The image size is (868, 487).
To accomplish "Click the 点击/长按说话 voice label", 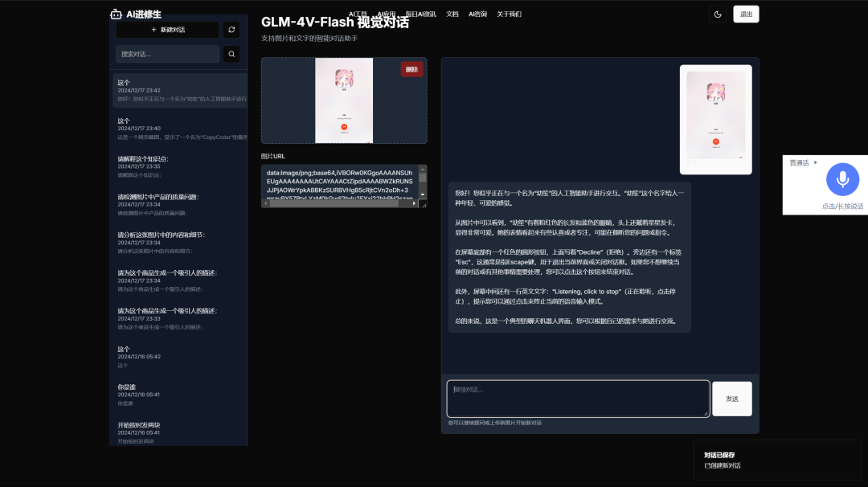I will click(x=842, y=207).
